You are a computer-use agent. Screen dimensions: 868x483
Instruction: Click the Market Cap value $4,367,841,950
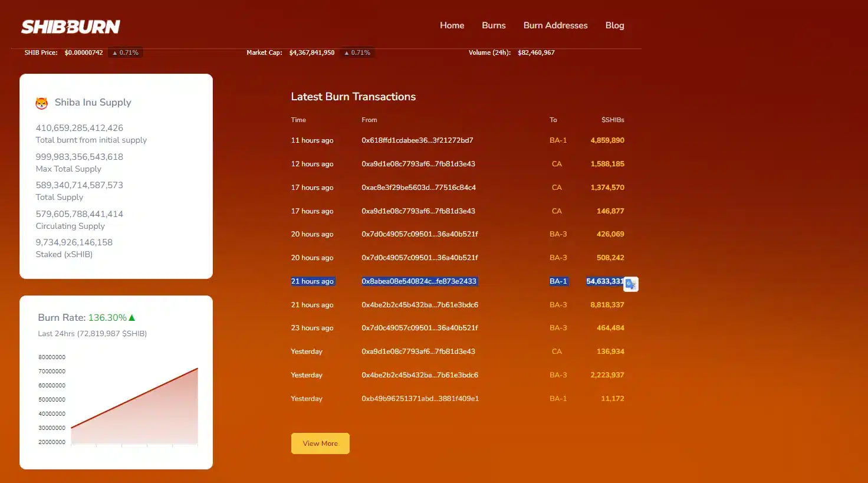tap(312, 52)
